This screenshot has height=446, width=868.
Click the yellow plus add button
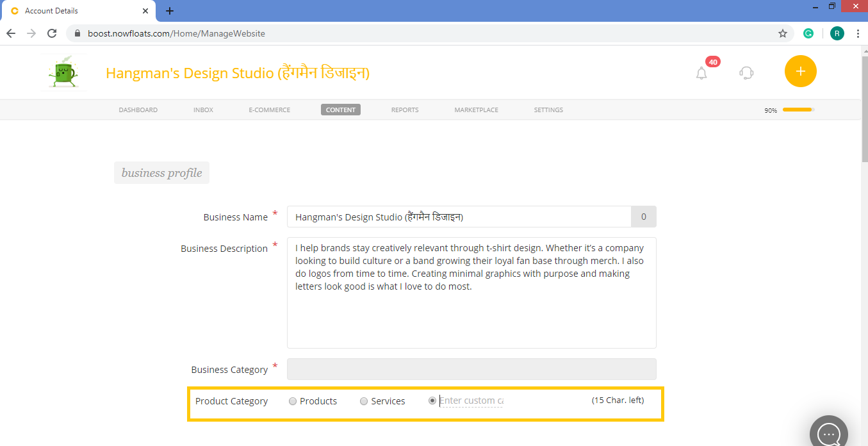coord(801,71)
